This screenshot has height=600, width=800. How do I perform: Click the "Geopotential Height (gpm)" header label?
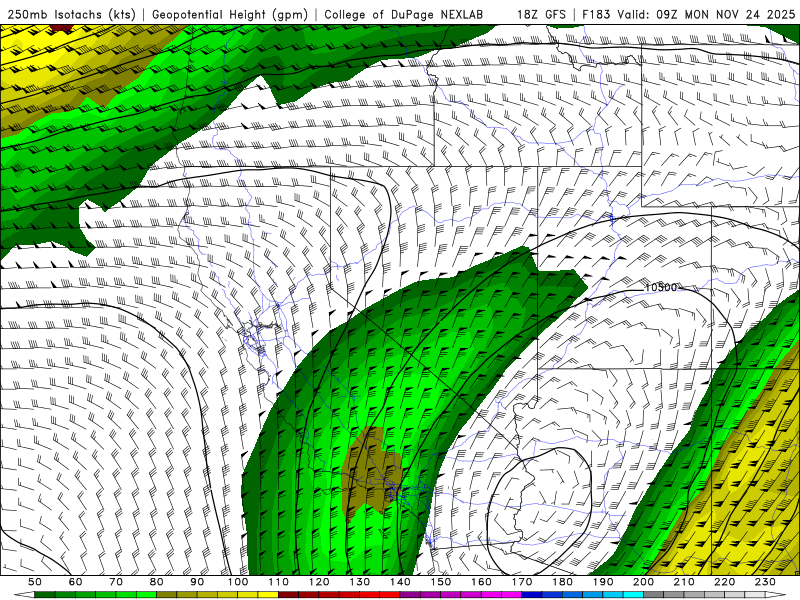pos(230,15)
